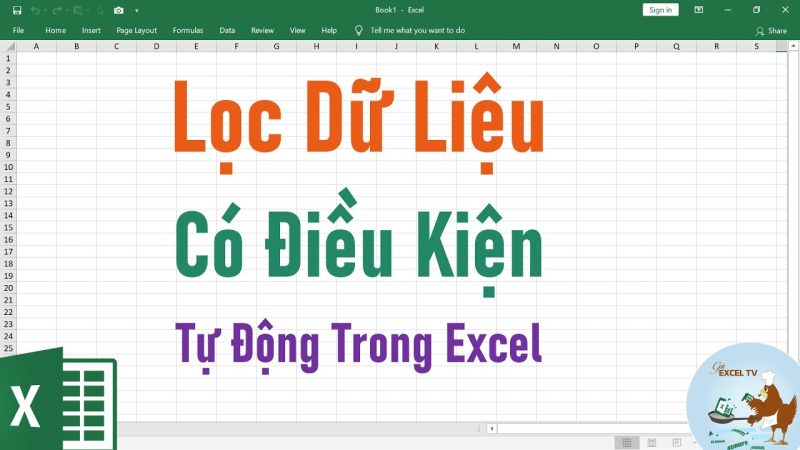Open the File menu
The image size is (800, 450).
pos(18,30)
